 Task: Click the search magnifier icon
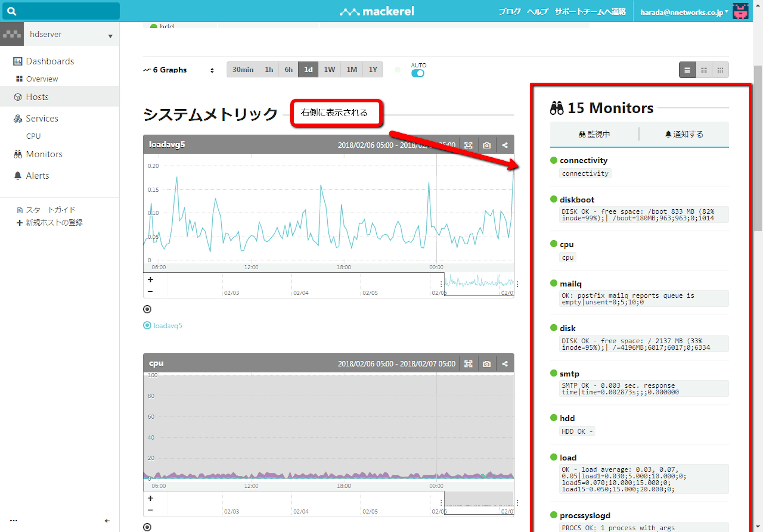coord(12,11)
